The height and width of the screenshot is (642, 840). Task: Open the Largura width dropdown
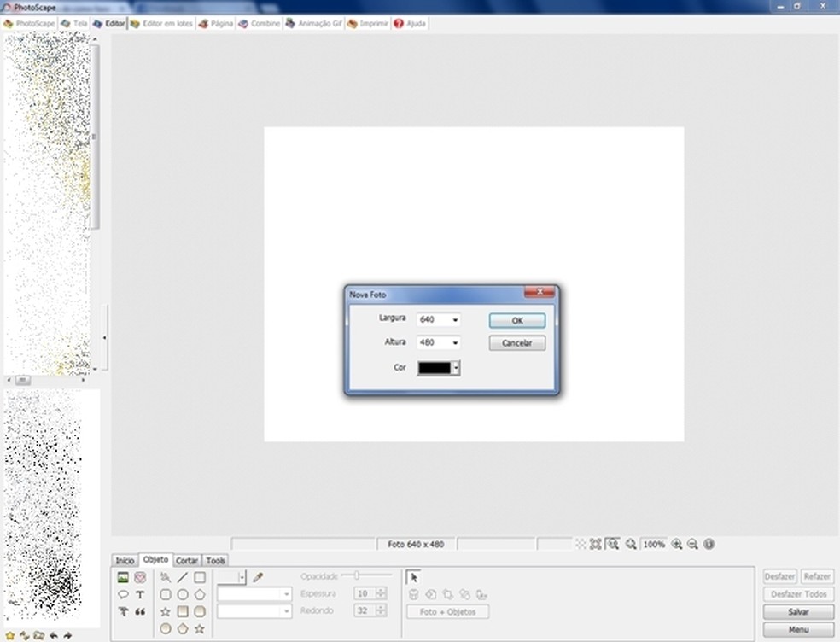coord(455,320)
